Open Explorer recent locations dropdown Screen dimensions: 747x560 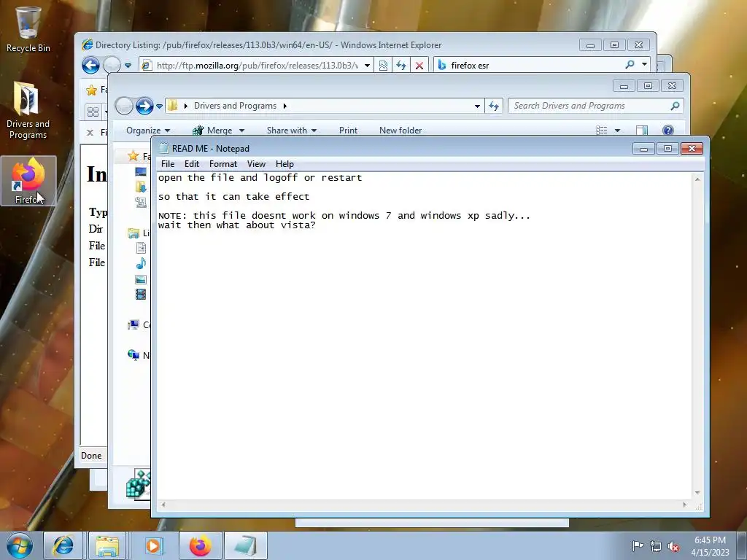(x=159, y=106)
